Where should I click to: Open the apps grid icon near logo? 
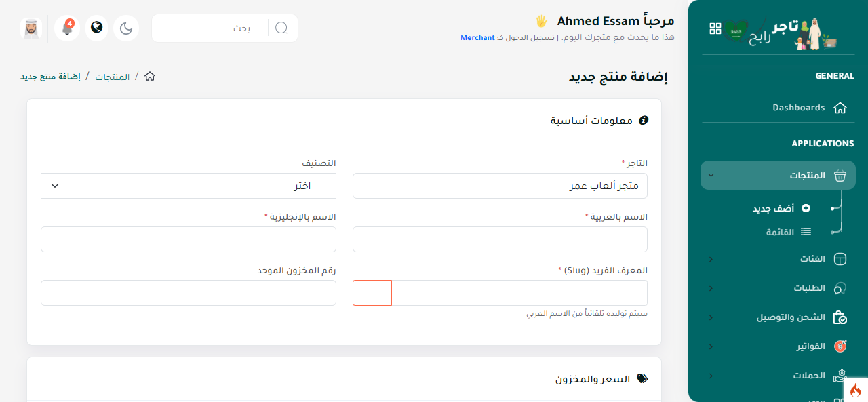click(x=715, y=28)
